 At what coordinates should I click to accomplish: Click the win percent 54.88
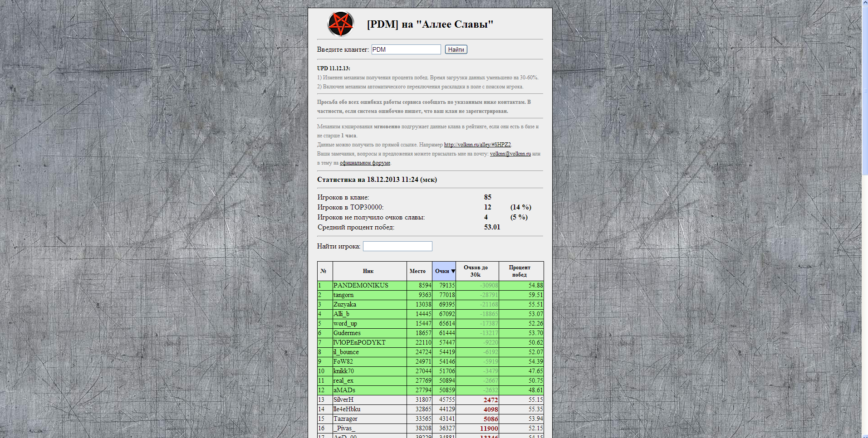[x=536, y=286]
